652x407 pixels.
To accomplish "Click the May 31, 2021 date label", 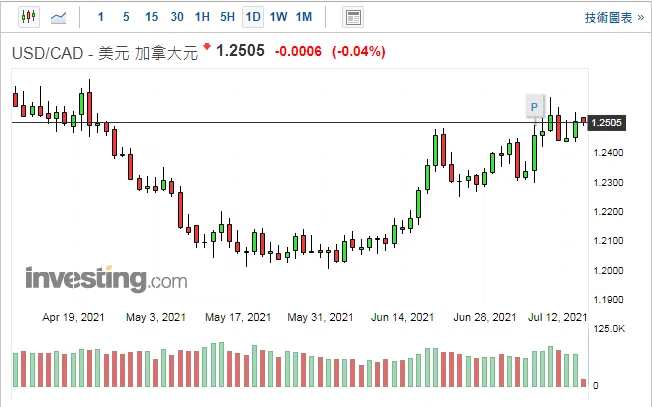I will tap(320, 317).
